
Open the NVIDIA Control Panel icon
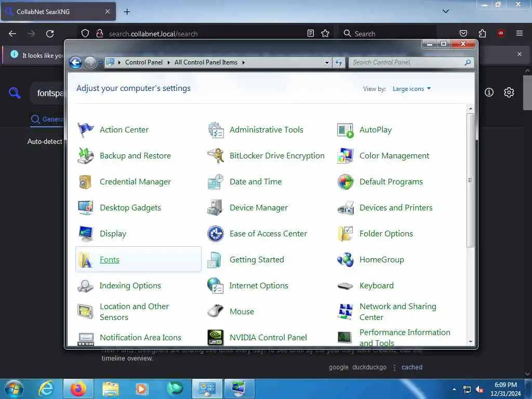216,338
